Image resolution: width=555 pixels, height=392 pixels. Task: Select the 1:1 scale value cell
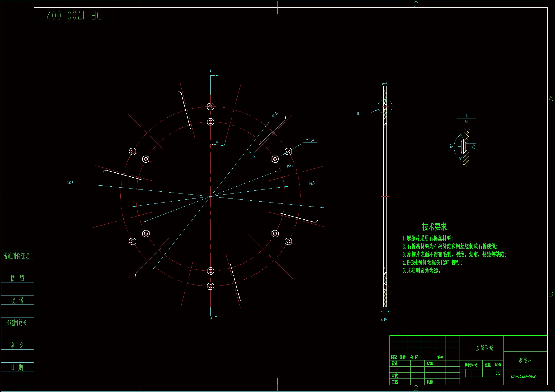(x=498, y=373)
